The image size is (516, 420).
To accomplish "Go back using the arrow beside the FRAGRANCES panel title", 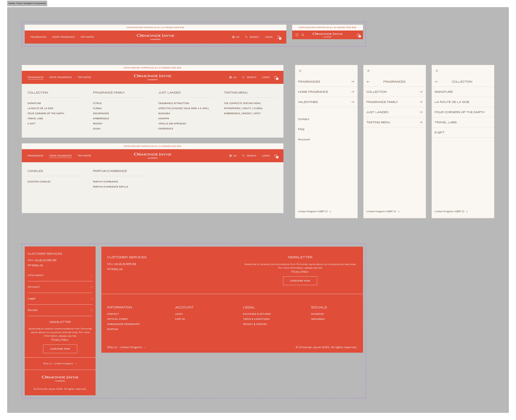I will tap(368, 82).
